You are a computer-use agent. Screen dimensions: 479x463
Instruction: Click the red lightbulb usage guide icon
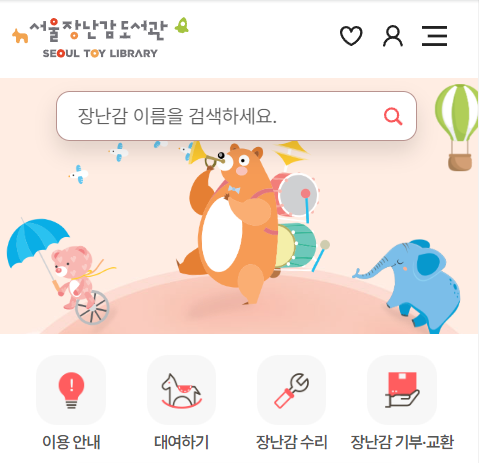pos(71,390)
